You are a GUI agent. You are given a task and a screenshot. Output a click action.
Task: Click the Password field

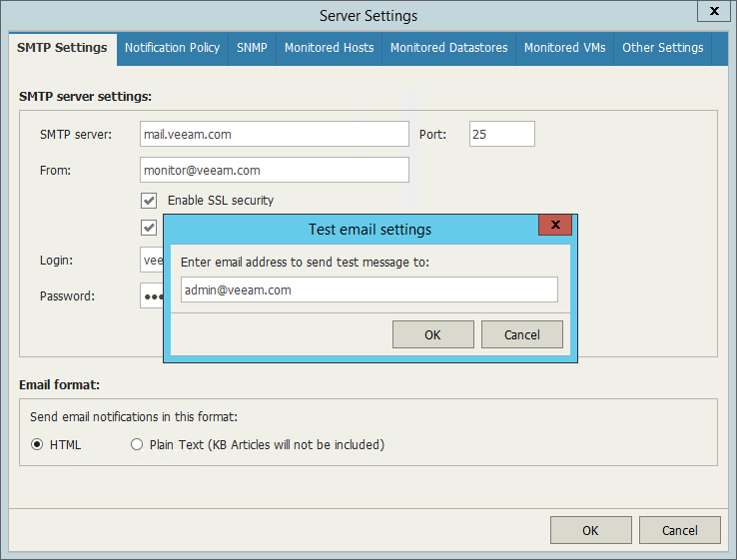coord(152,296)
